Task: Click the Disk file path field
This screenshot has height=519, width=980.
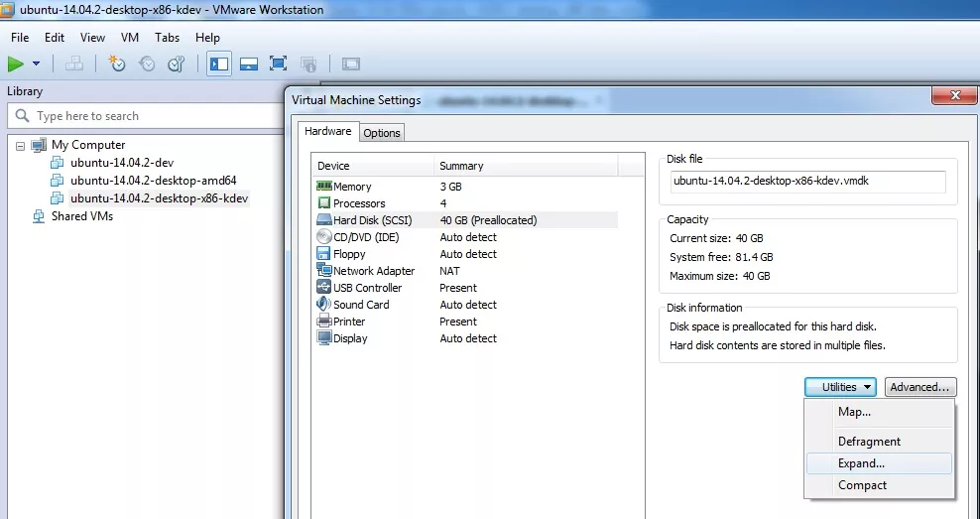Action: (x=808, y=182)
